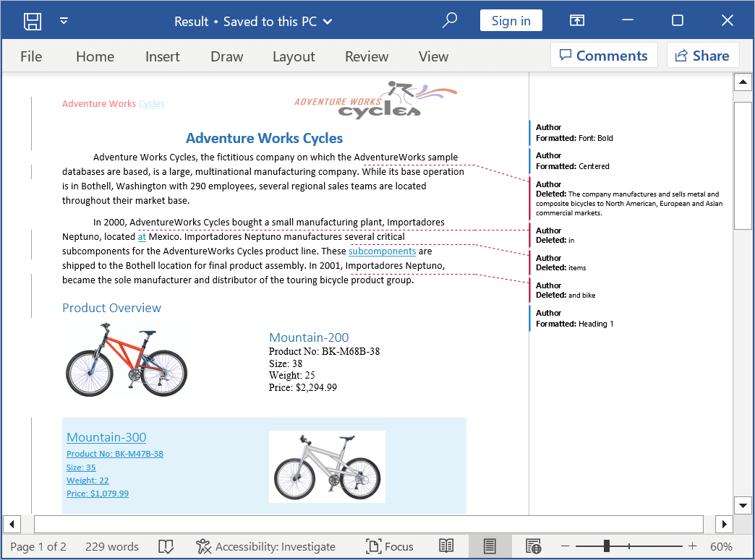Click the Share button
Viewport: 755px width, 560px height.
click(x=702, y=56)
